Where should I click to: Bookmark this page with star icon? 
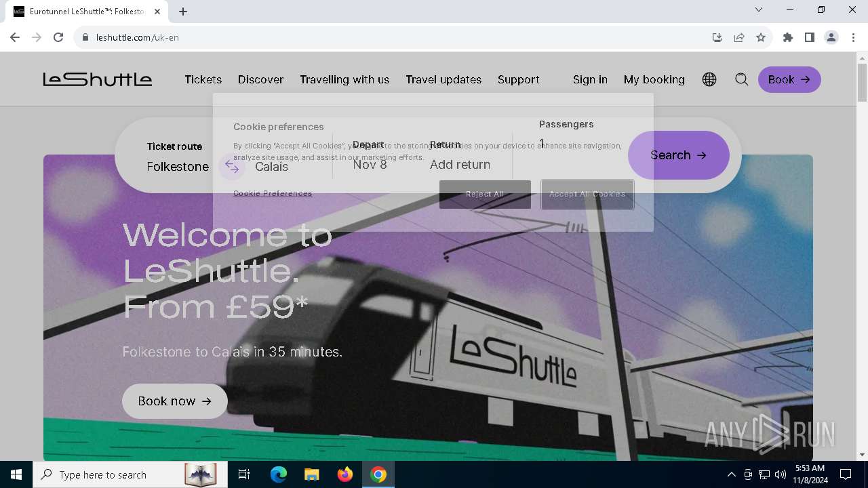(x=761, y=37)
